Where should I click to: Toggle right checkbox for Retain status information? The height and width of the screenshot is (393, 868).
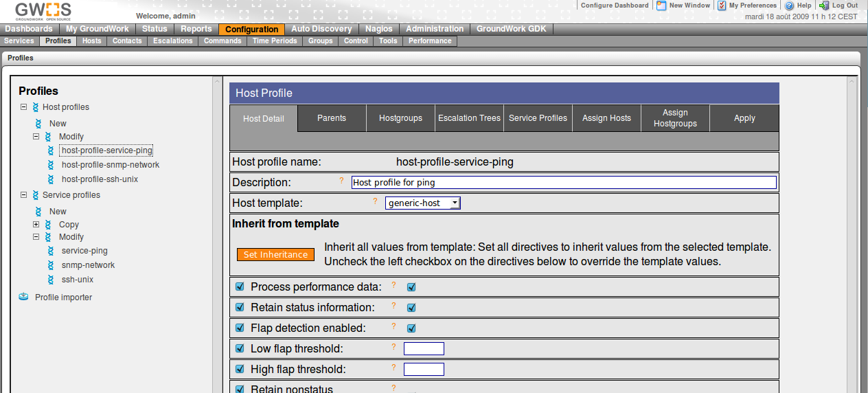click(x=411, y=308)
